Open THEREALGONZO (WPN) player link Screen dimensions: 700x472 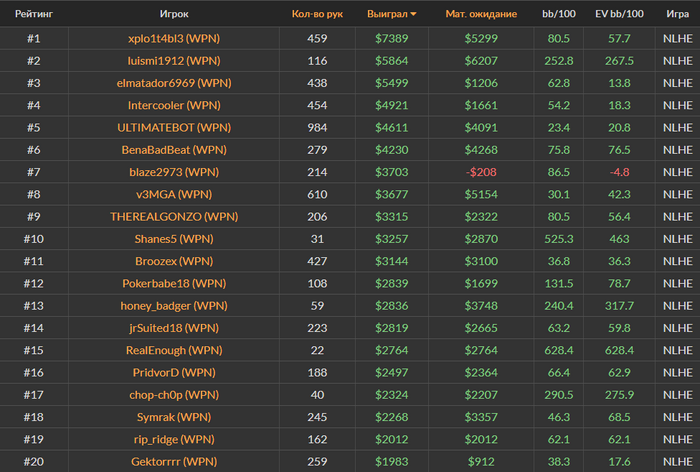click(x=174, y=217)
